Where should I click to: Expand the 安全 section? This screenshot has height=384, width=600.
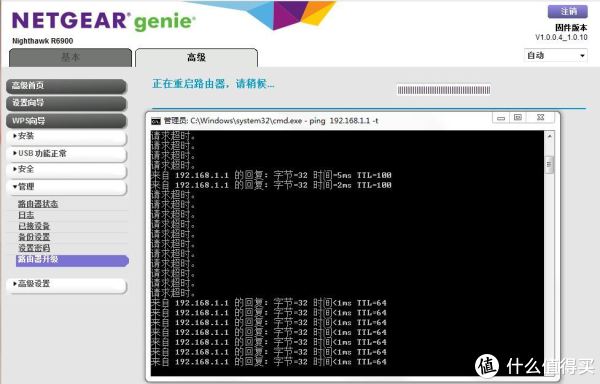pos(66,170)
